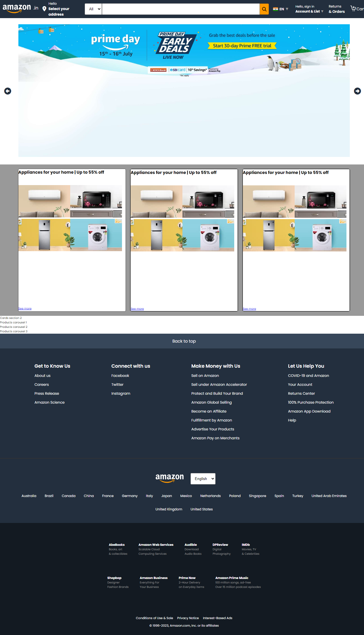Image resolution: width=364 pixels, height=635 pixels.
Task: Click air conditioner image in first card
Action: [x=44, y=201]
